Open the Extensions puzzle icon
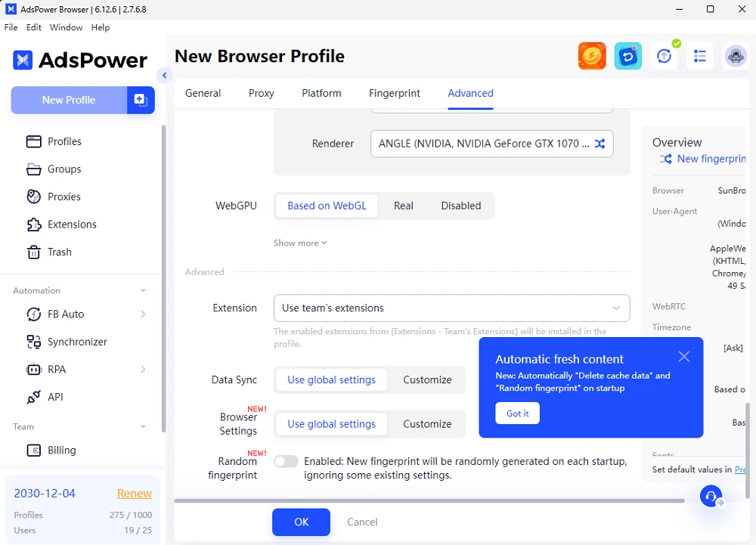756x545 pixels. (34, 224)
